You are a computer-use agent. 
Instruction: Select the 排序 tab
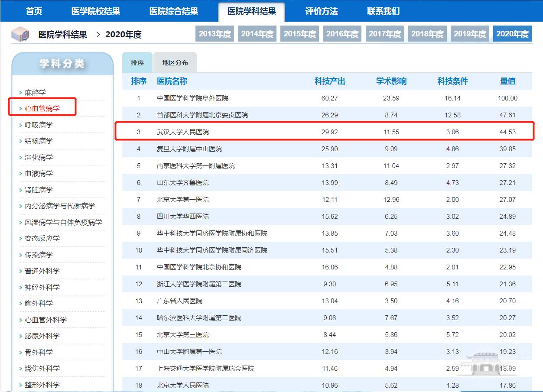[137, 62]
